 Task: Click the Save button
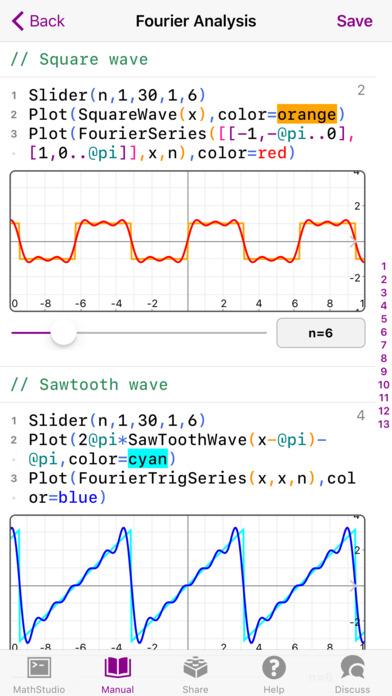click(x=354, y=21)
